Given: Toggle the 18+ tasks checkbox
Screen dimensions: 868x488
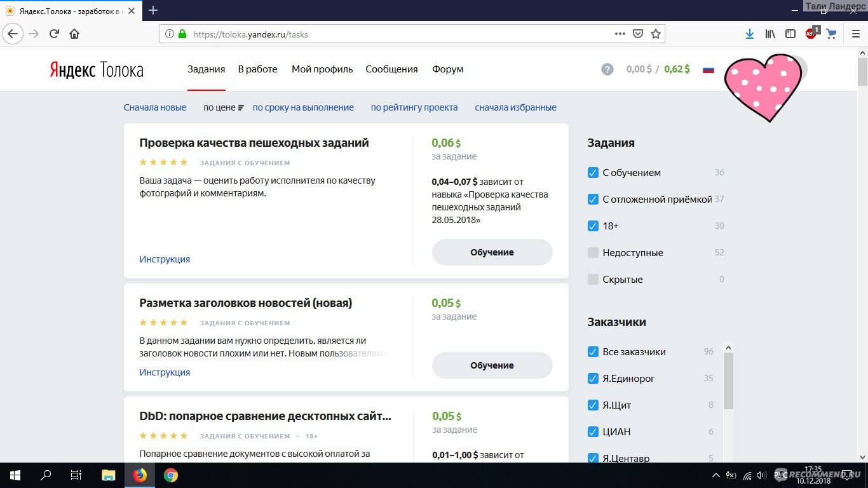Looking at the screenshot, I should 593,226.
